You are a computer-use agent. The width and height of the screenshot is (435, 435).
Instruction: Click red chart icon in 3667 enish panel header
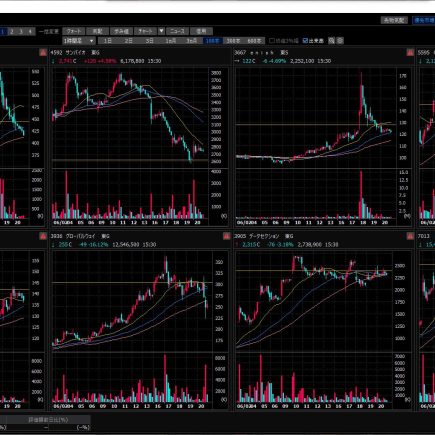pos(410,52)
